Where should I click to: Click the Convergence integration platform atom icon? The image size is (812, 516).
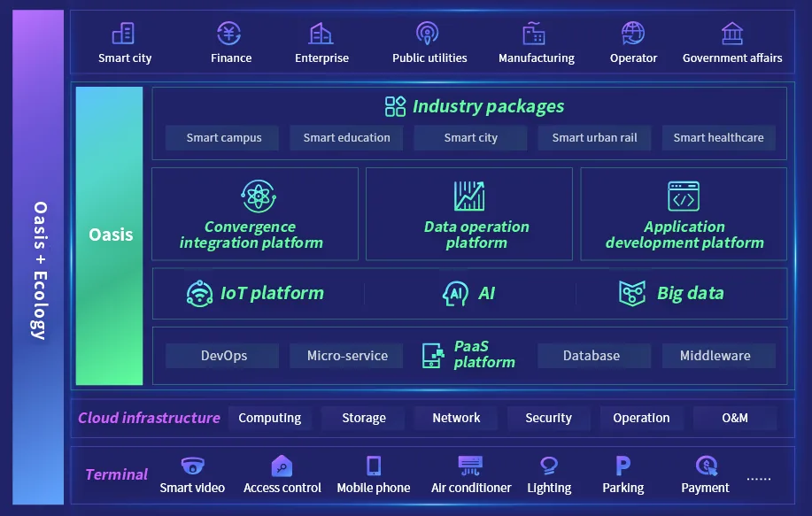tap(259, 196)
